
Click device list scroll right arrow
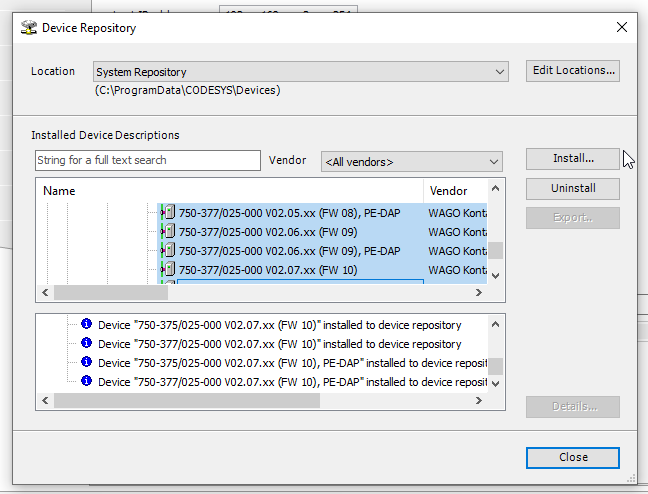click(479, 293)
